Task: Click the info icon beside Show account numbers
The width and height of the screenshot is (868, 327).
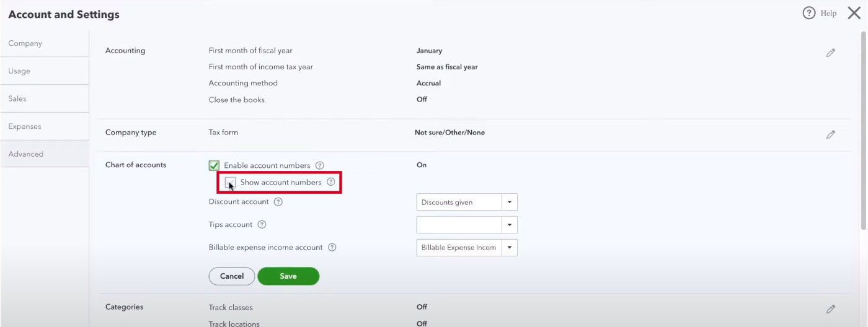Action: point(331,182)
